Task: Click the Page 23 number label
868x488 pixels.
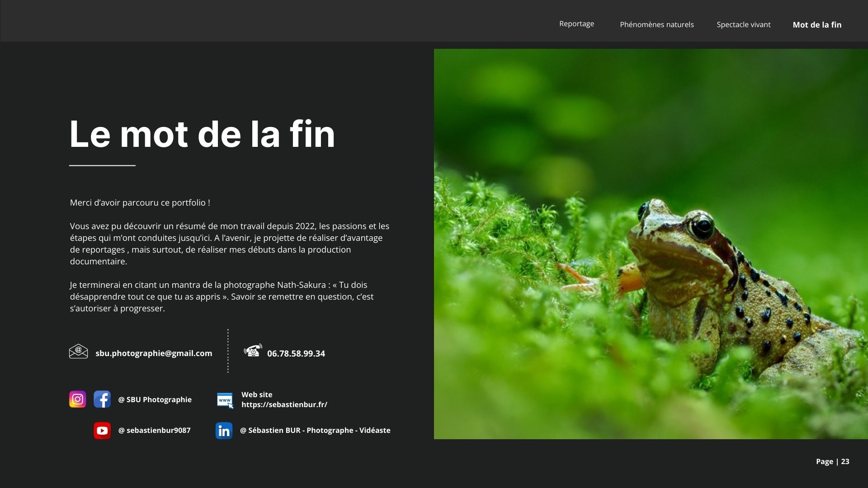Action: [832, 462]
